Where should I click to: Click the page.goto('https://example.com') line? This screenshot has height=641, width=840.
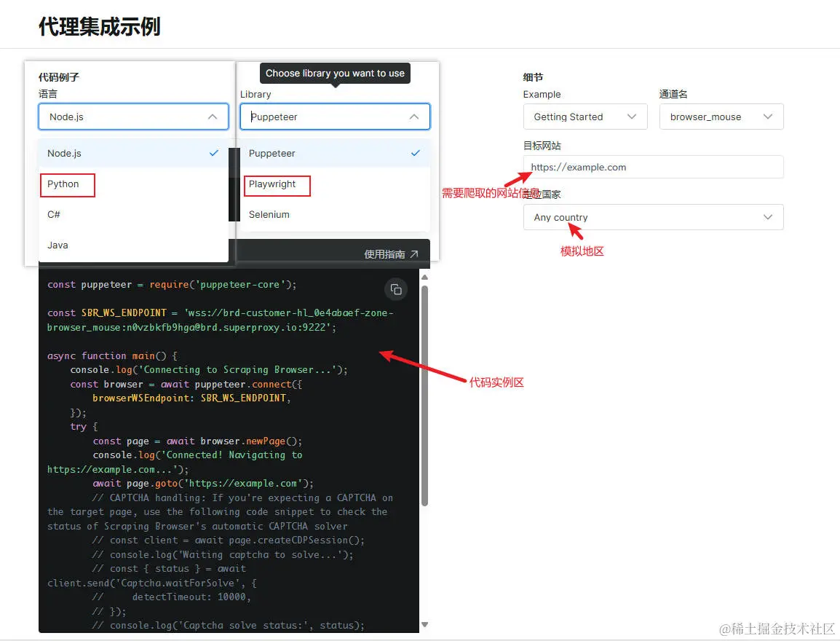[203, 484]
